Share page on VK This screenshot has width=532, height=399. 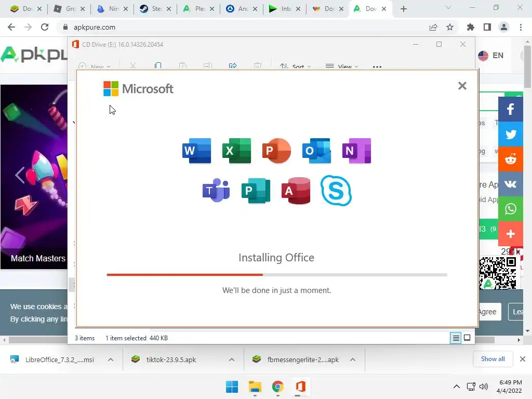point(510,184)
